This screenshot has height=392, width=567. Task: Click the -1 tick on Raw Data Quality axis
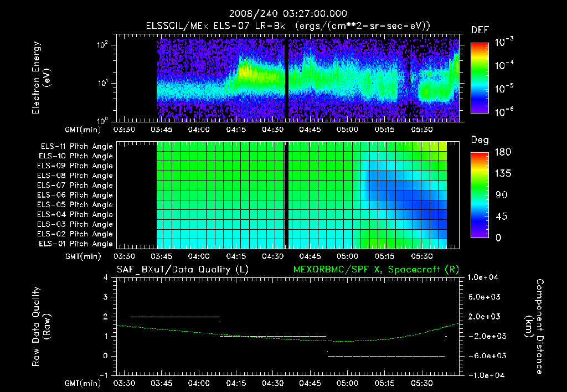coord(104,375)
